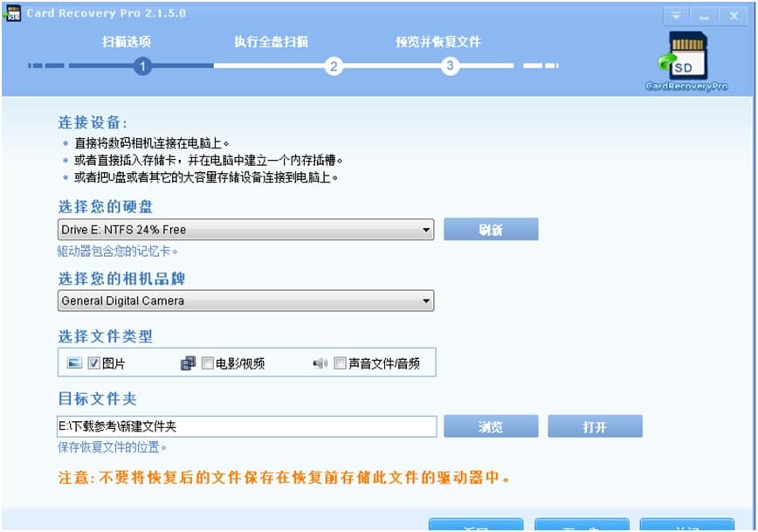758x532 pixels.
Task: Click the collapse chevron on the title bar
Action: (x=677, y=15)
